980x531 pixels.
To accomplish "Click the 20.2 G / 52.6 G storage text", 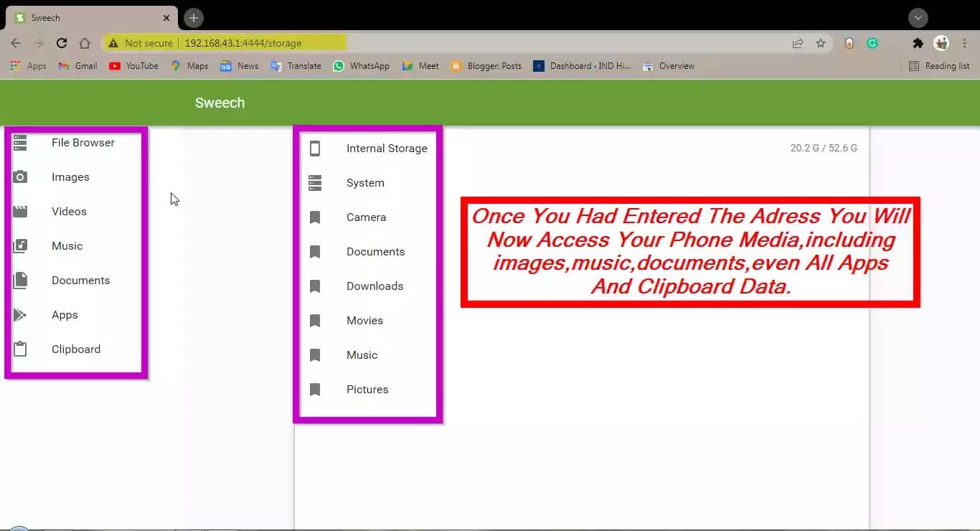I will click(x=824, y=149).
